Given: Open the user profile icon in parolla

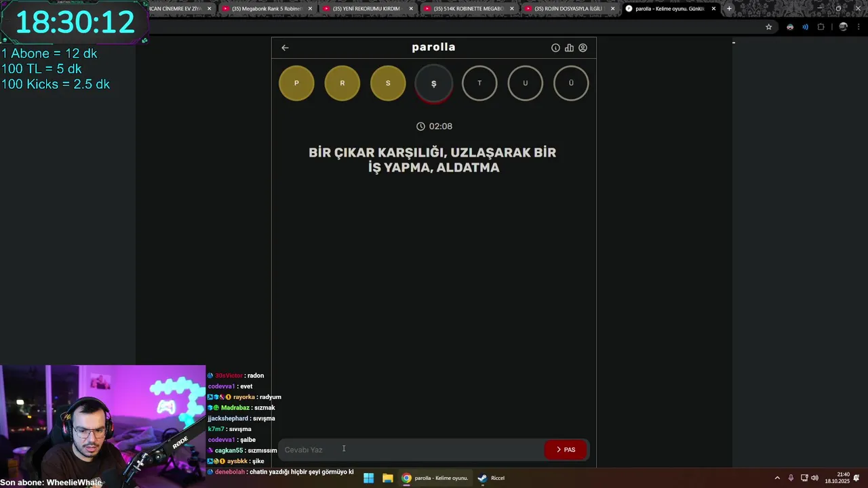Looking at the screenshot, I should [x=583, y=47].
